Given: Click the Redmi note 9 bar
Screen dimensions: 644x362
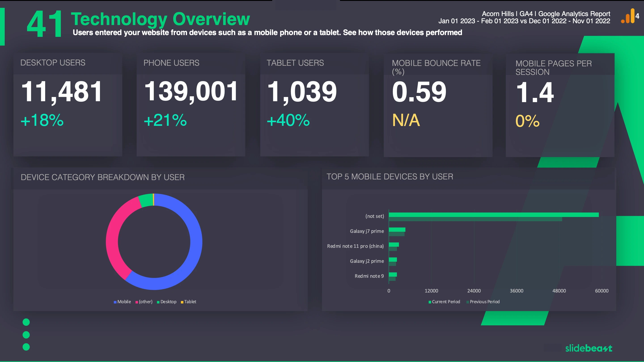Looking at the screenshot, I should pyautogui.click(x=393, y=275).
